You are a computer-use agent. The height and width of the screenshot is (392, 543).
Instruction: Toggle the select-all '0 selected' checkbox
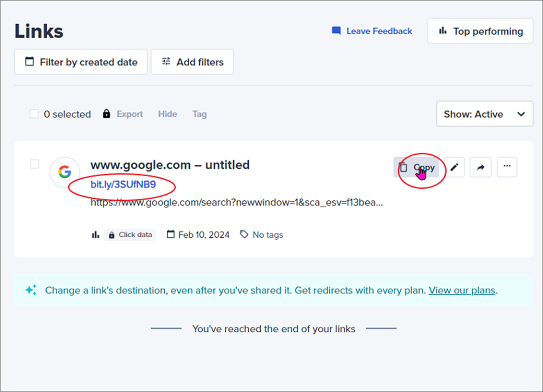pos(34,114)
